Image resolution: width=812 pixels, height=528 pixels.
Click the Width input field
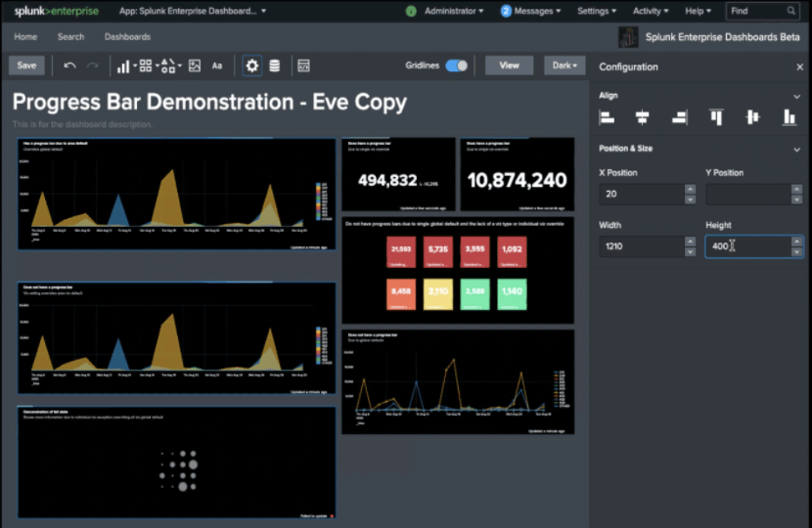pyautogui.click(x=641, y=246)
